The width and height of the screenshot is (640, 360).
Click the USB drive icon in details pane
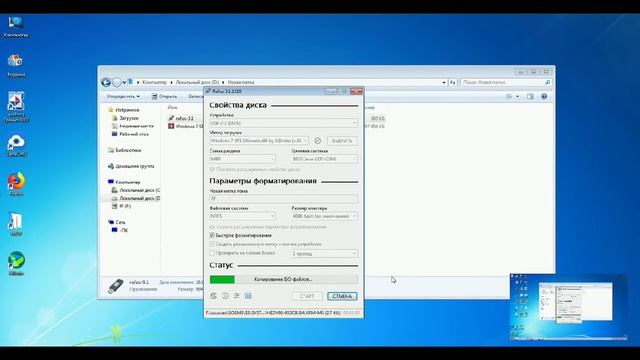[x=116, y=286]
